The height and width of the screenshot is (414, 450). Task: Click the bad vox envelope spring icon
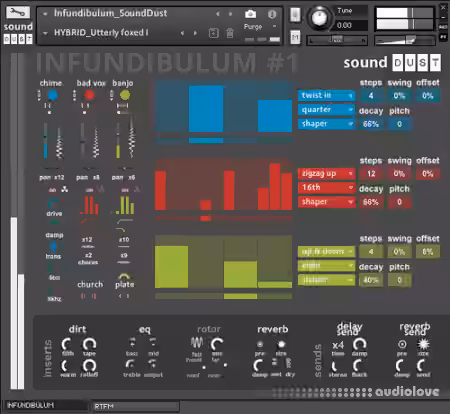point(96,143)
